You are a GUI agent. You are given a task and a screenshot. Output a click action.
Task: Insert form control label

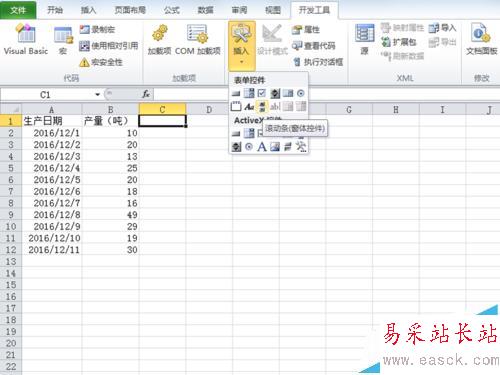(249, 107)
